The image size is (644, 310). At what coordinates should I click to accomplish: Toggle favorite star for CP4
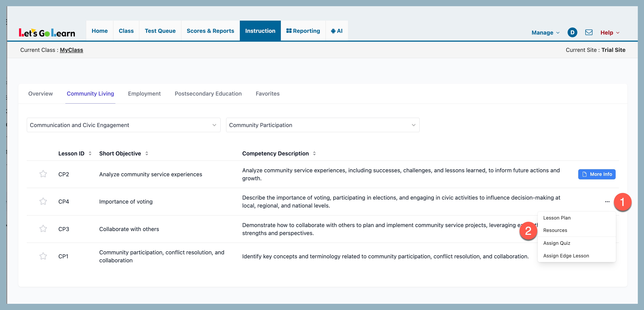tap(43, 202)
